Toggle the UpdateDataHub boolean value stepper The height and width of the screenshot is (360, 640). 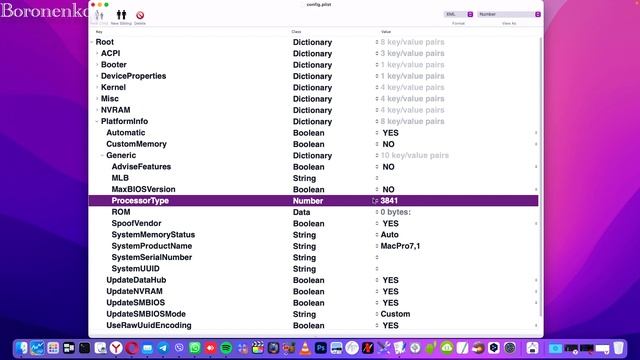click(536, 280)
